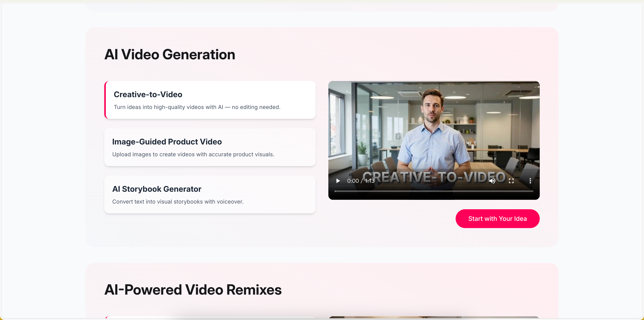
Task: Click 'Convert text into visual storybooks' description
Action: click(x=178, y=202)
